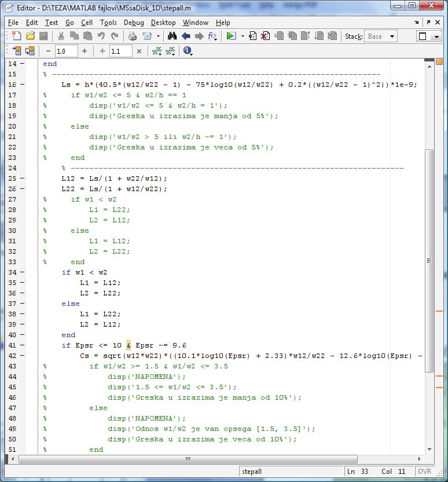Image resolution: width=448 pixels, height=482 pixels.
Task: Open a file with folder icon
Action: click(x=30, y=36)
